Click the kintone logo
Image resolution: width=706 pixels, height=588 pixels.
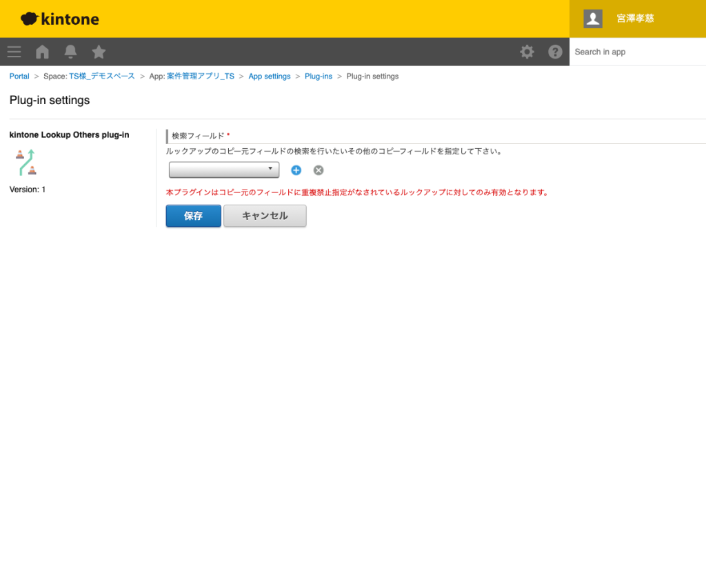pyautogui.click(x=60, y=19)
